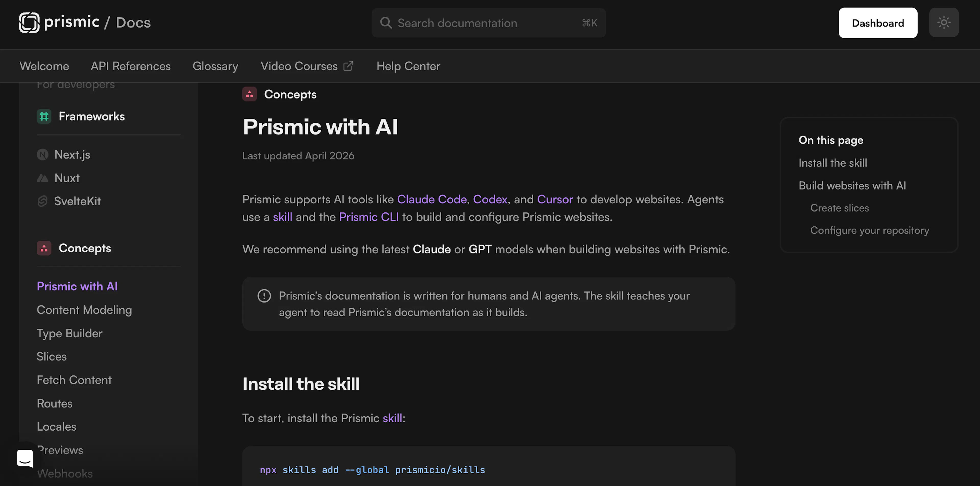980x486 pixels.
Task: Open Fetch Content in sidebar
Action: [x=74, y=380]
